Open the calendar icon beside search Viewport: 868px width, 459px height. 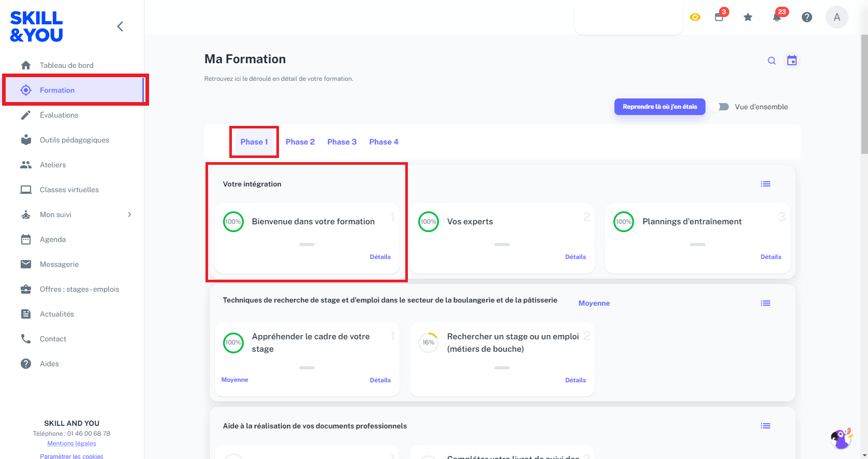(x=792, y=61)
